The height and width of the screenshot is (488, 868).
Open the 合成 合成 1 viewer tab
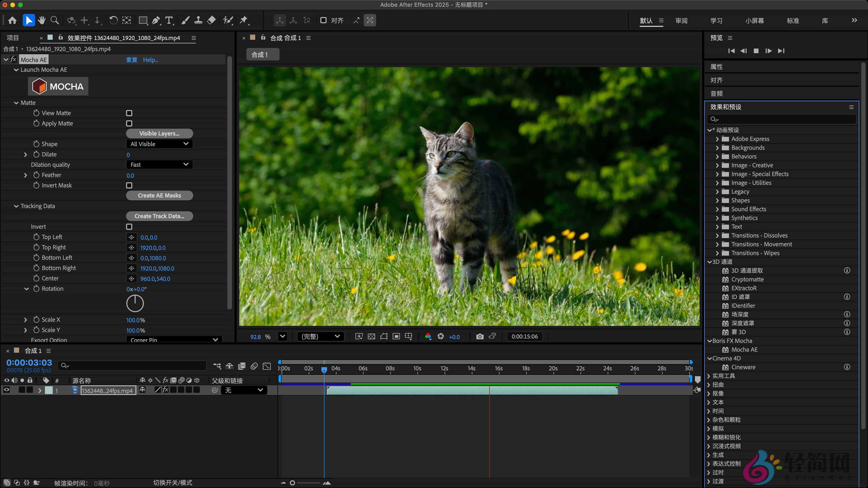click(286, 38)
